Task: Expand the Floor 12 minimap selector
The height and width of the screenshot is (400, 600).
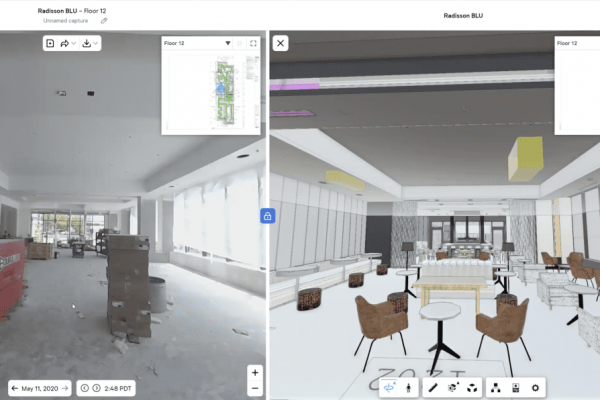Action: (227, 43)
